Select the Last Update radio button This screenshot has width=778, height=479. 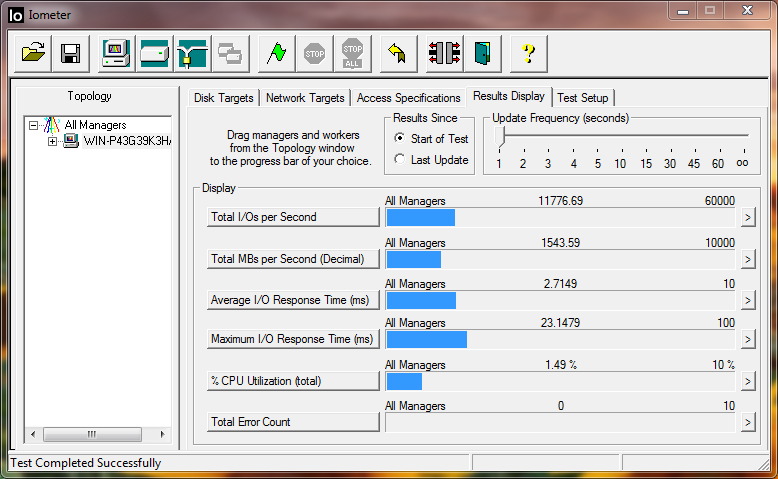tap(400, 160)
